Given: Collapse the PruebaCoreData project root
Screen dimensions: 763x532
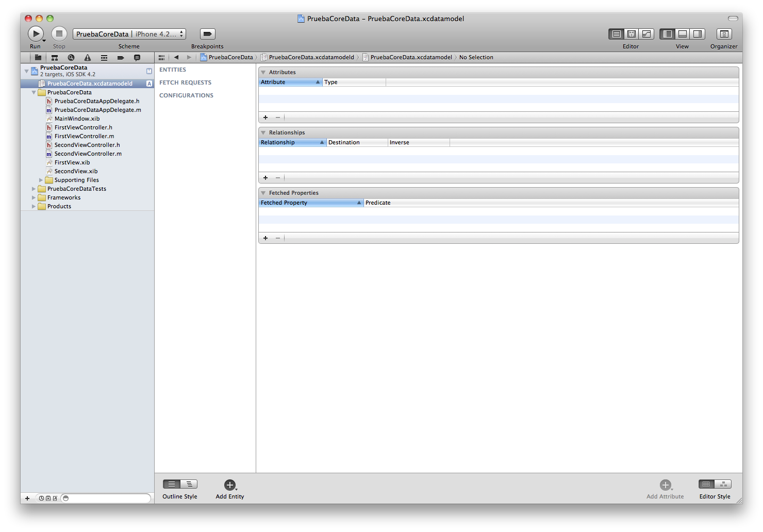Looking at the screenshot, I should point(27,71).
